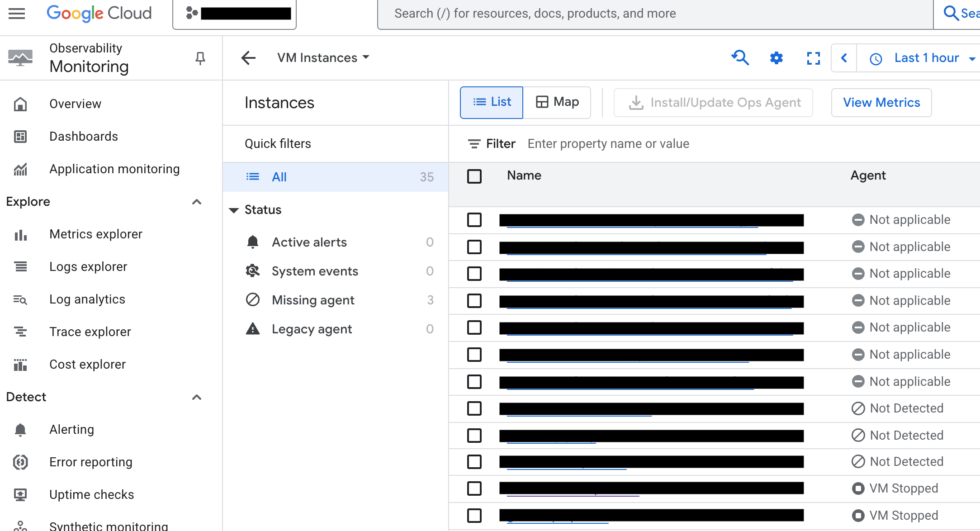Collapse the Explore sidebar section
The height and width of the screenshot is (531, 980).
197,202
